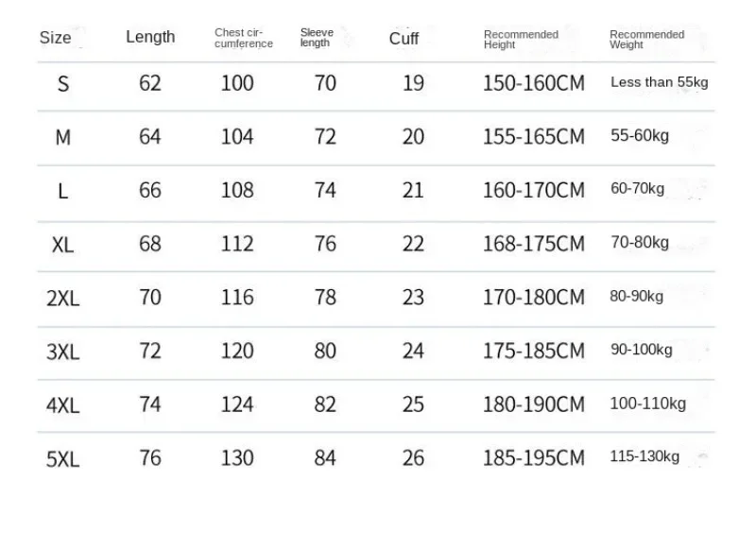Select the Less than 55kg cell

pos(659,82)
